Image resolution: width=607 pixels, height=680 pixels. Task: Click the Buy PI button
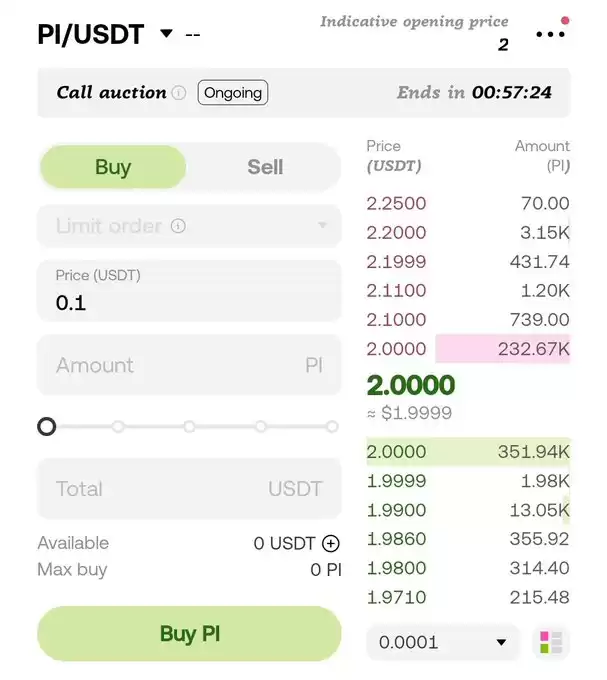[x=189, y=634]
